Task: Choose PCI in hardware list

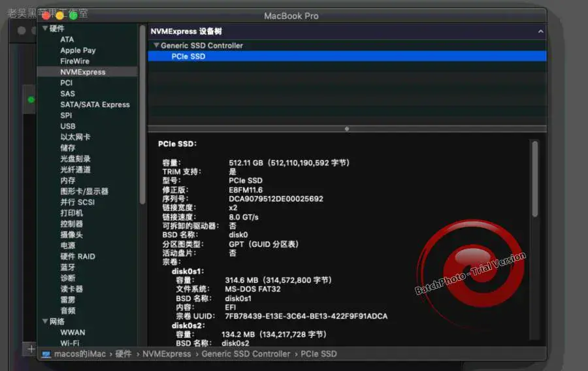Action: tap(67, 83)
